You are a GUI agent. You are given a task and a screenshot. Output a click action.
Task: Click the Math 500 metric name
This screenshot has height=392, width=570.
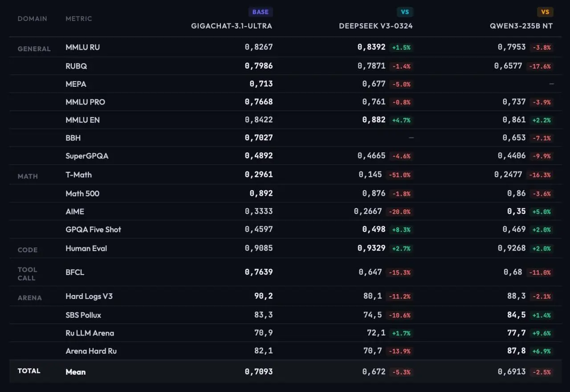click(82, 194)
